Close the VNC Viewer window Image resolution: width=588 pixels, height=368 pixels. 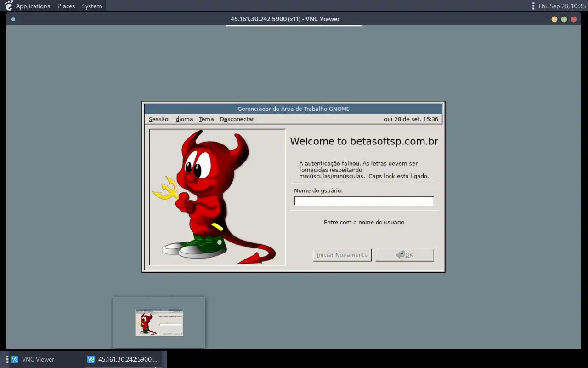click(x=574, y=19)
